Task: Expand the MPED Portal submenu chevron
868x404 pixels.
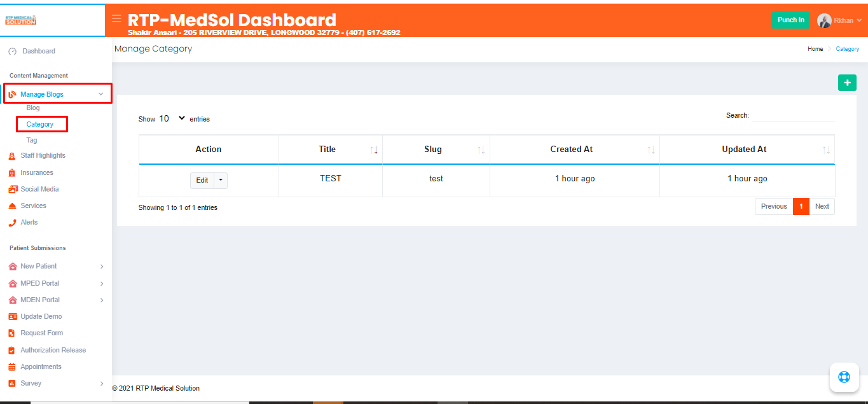Action: [102, 284]
